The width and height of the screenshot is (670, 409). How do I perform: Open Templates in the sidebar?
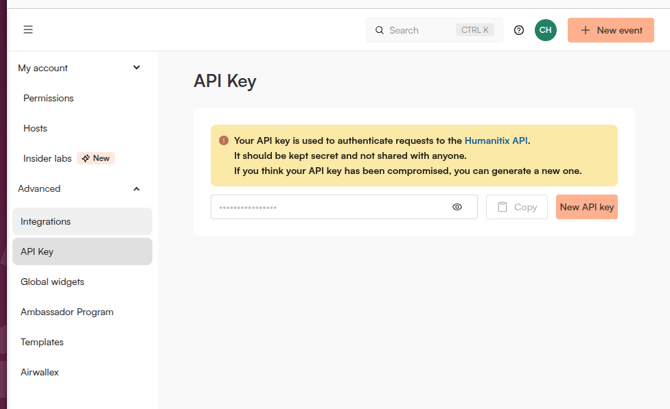[x=42, y=342]
